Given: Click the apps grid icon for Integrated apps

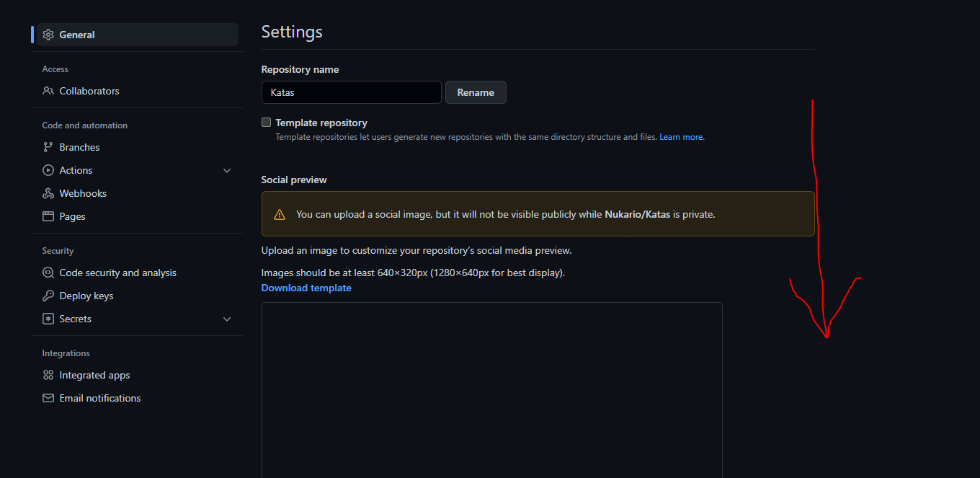Looking at the screenshot, I should click(48, 375).
